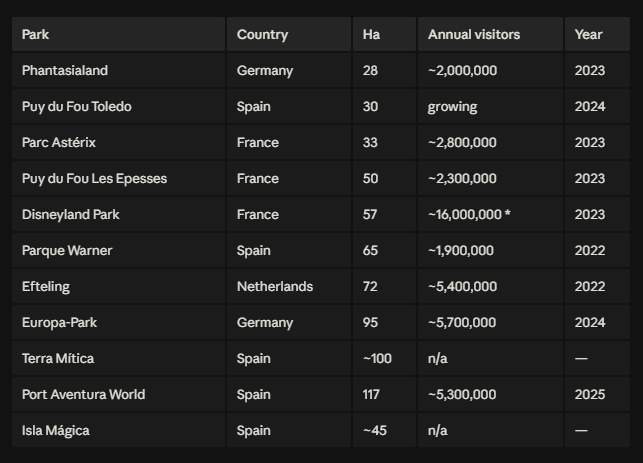The height and width of the screenshot is (463, 643).
Task: Select the Puy du Fou Les Epesses cell
Action: click(119, 178)
